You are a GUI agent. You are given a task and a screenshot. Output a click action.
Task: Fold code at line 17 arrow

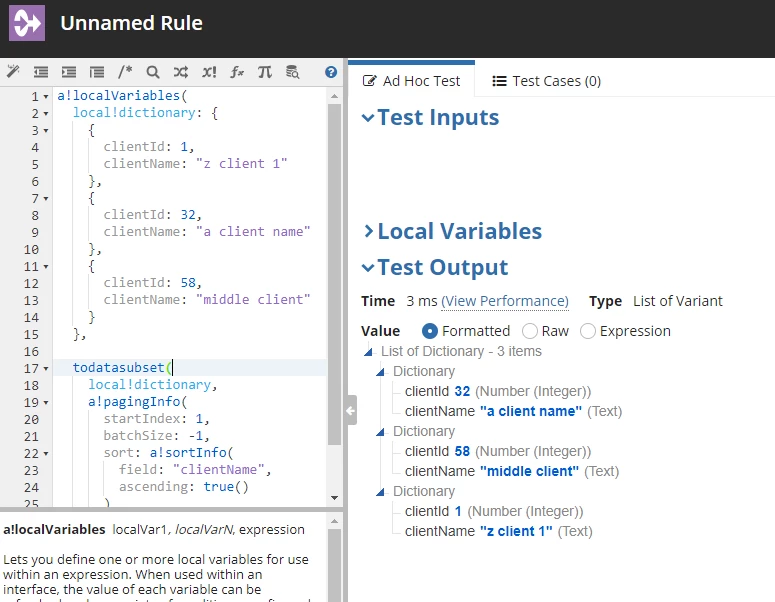pyautogui.click(x=46, y=368)
